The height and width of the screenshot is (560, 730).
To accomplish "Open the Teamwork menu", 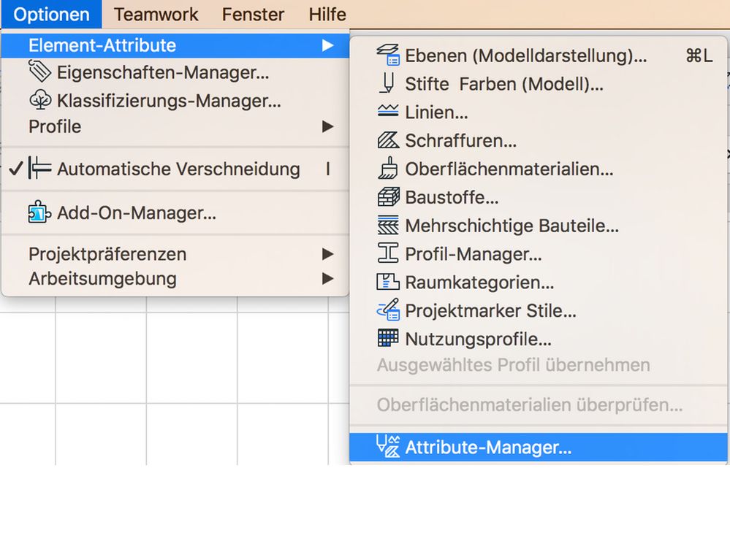I will click(156, 14).
